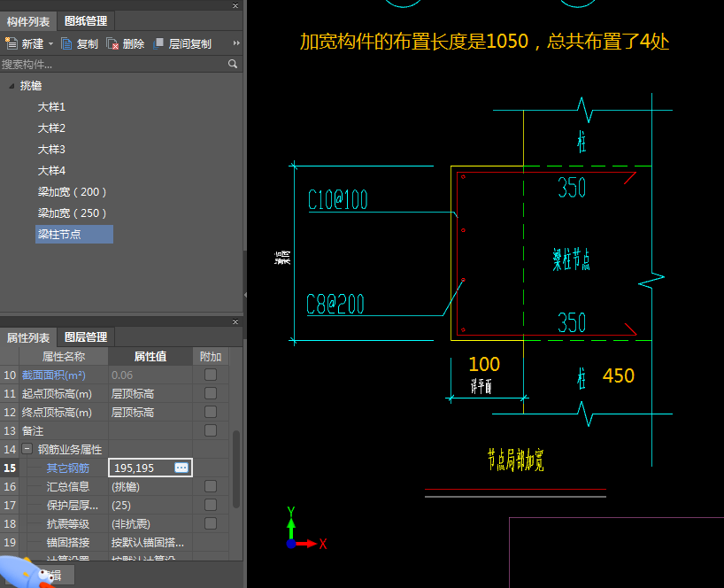Click the 节点局部加宽 drawing title
The image size is (724, 588).
pos(516,460)
